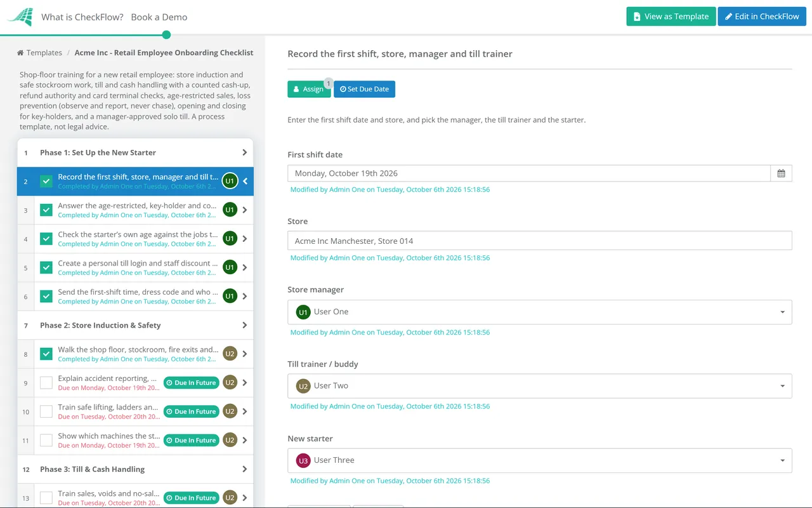Screen dimensions: 812x508
Task: Click the U1 avatar on task 4 row
Action: (230, 239)
